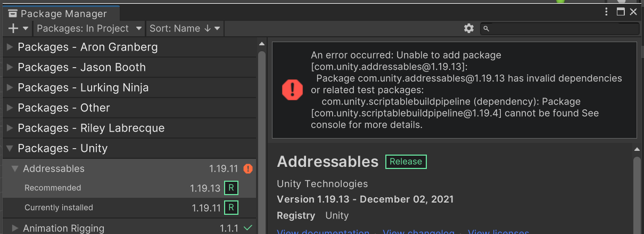This screenshot has height=234, width=644.
Task: Open the window's three-dot options menu
Action: pyautogui.click(x=607, y=12)
